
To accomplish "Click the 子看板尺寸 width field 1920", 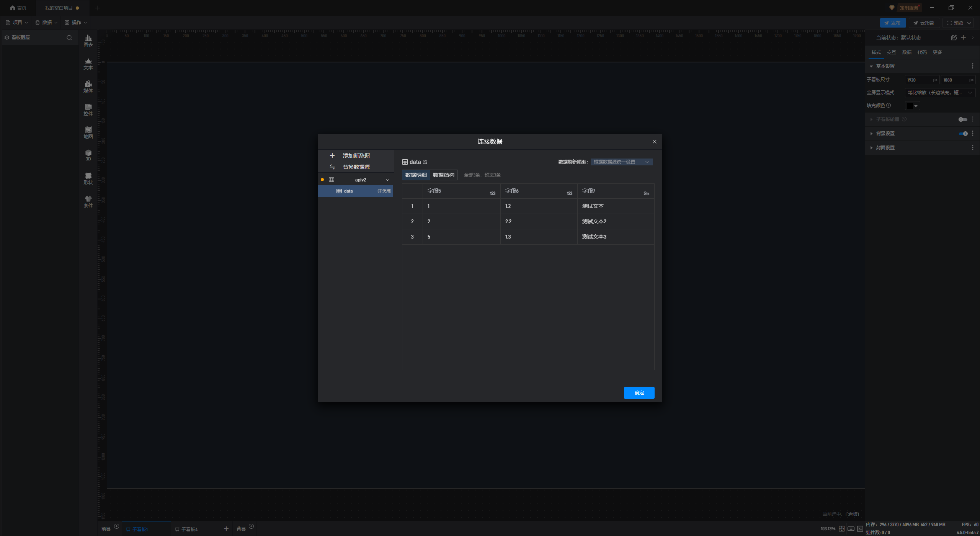I will coord(918,80).
